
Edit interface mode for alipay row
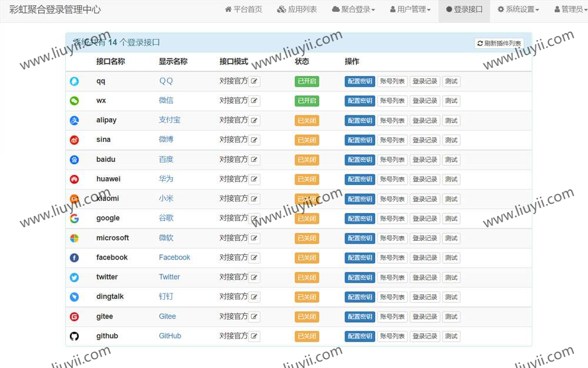[254, 120]
